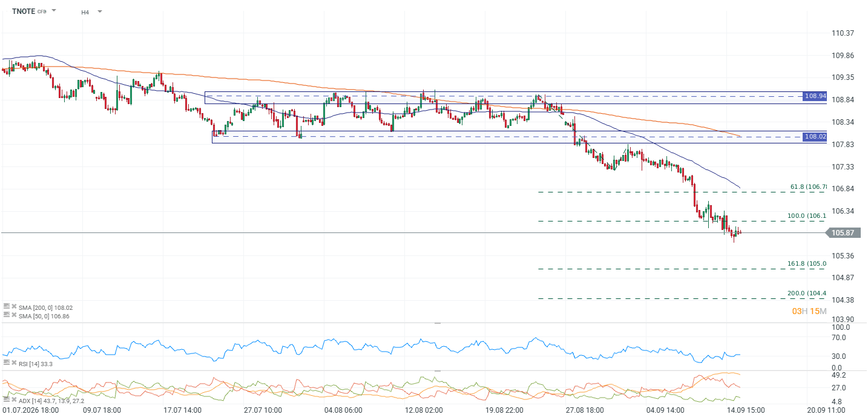868x420 pixels.
Task: Click the TNOTE symbol name
Action: (x=23, y=11)
